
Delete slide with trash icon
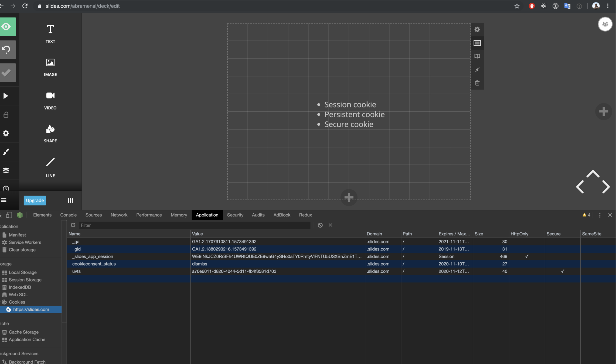click(477, 83)
